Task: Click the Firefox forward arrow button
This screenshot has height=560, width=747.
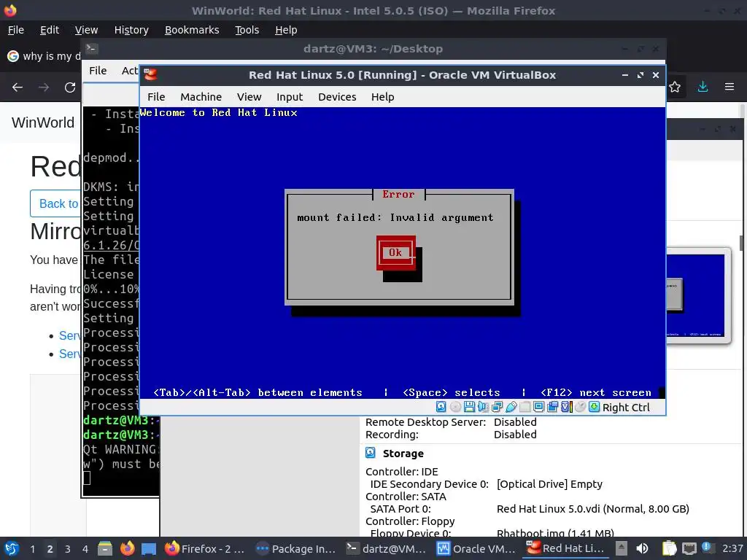Action: (44, 87)
